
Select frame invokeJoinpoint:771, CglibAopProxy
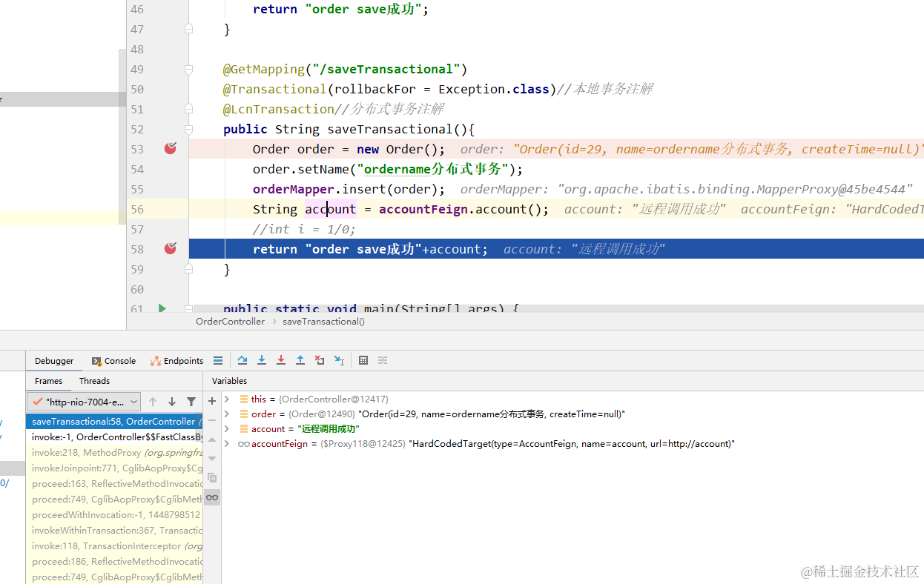[114, 468]
